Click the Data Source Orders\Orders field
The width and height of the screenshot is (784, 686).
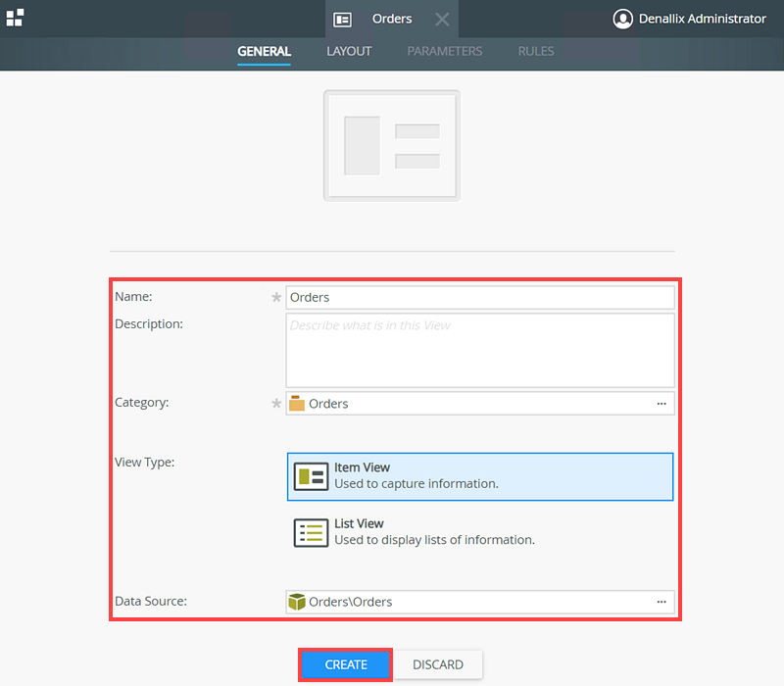pyautogui.click(x=480, y=602)
